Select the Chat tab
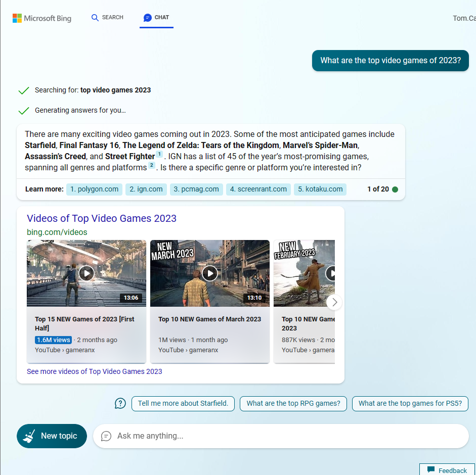 156,17
